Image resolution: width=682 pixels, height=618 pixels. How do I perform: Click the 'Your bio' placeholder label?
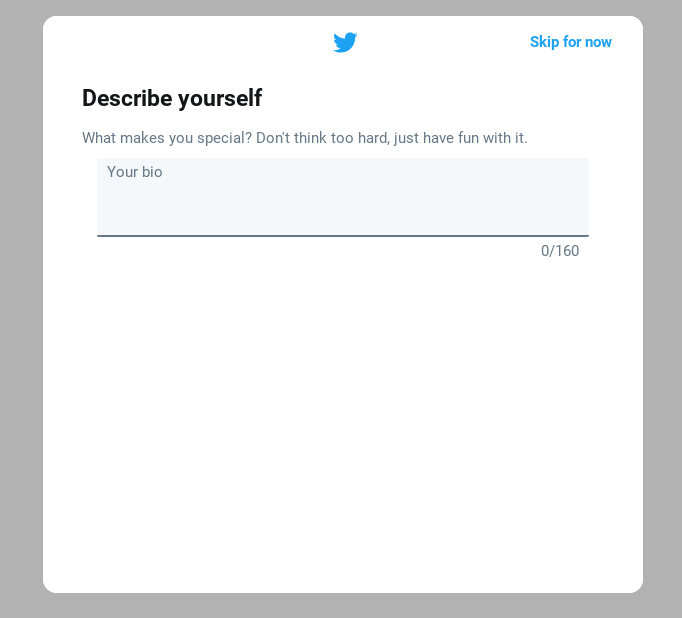point(135,172)
